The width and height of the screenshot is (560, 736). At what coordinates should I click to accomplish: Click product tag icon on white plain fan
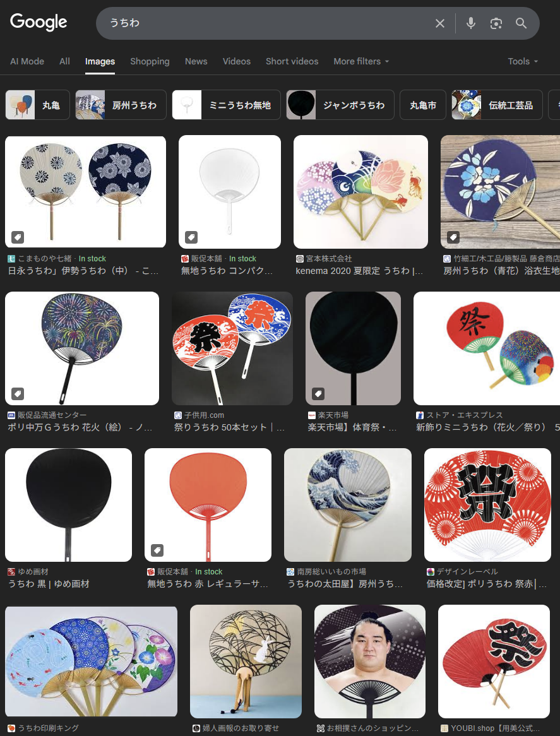[191, 237]
